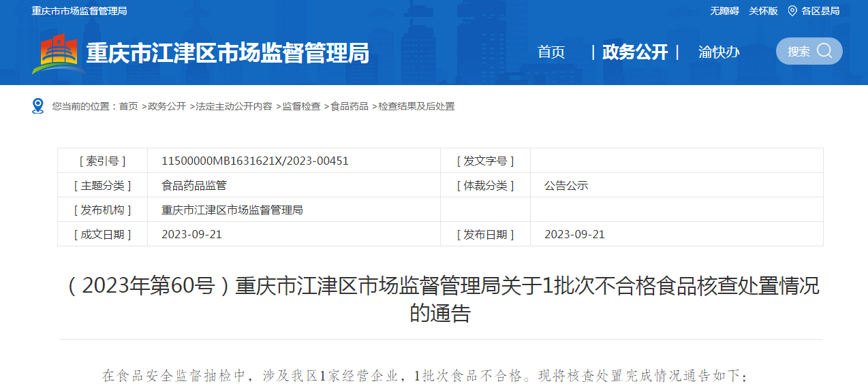Image resolution: width=868 pixels, height=390 pixels.
Task: Click the 食品药品监管 value cell
Action: coord(294,185)
